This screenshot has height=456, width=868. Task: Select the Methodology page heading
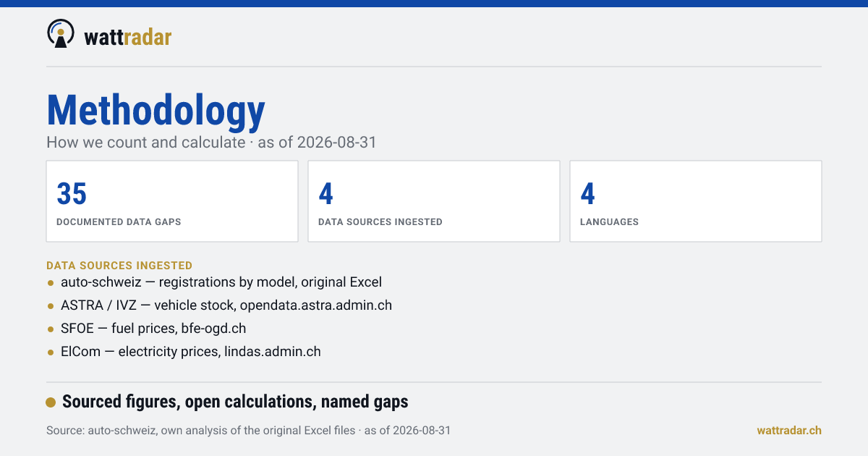pyautogui.click(x=156, y=111)
